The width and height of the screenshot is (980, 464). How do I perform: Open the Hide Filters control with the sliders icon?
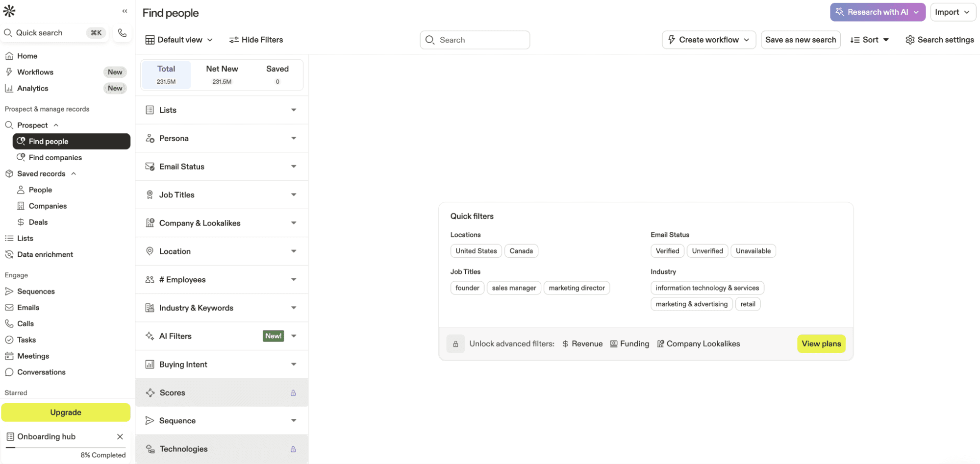[234, 40]
